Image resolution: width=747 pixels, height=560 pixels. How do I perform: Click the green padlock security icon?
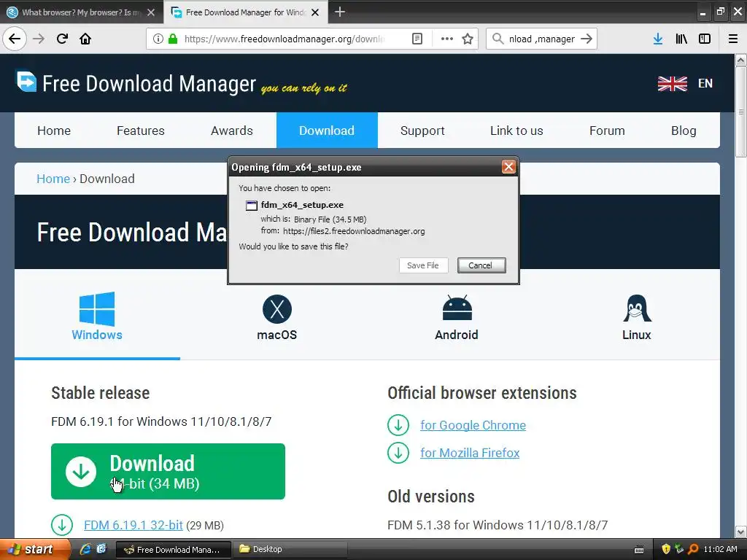pyautogui.click(x=173, y=39)
